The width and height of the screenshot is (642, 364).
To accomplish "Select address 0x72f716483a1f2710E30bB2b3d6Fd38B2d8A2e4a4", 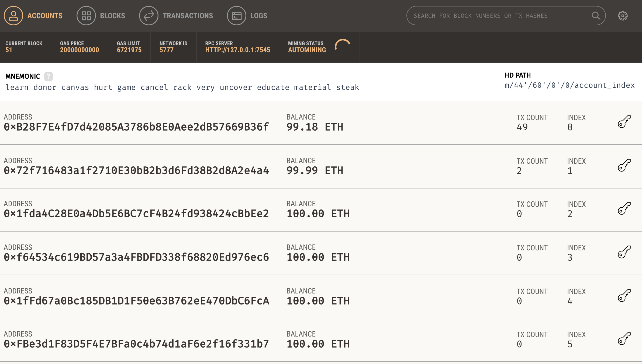I will (136, 170).
